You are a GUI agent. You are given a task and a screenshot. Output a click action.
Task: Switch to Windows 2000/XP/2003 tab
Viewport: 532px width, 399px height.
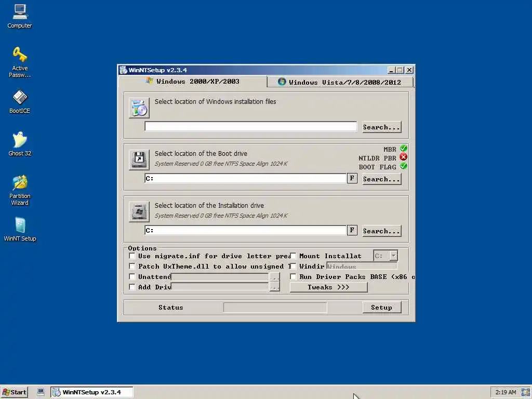(x=193, y=82)
